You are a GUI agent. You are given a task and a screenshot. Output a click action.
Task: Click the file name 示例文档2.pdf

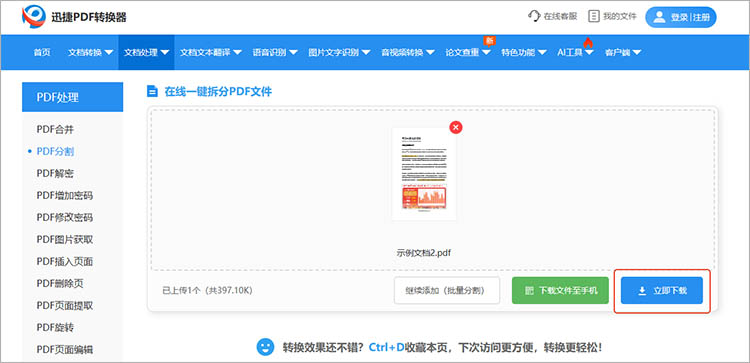(424, 253)
